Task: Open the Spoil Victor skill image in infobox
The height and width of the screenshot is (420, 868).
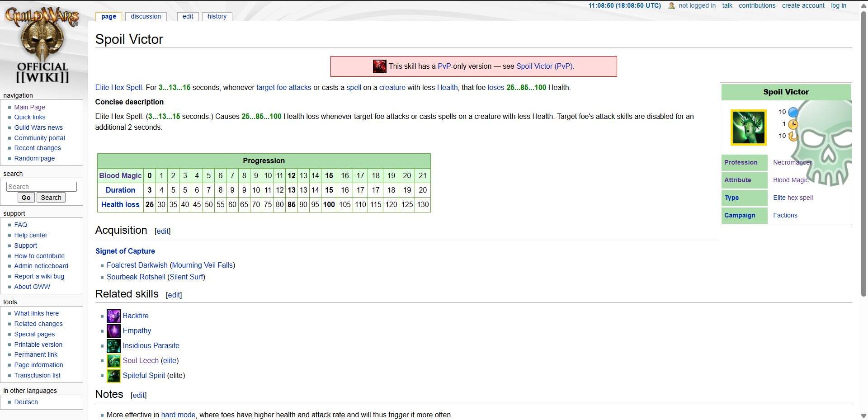Action: pyautogui.click(x=748, y=127)
